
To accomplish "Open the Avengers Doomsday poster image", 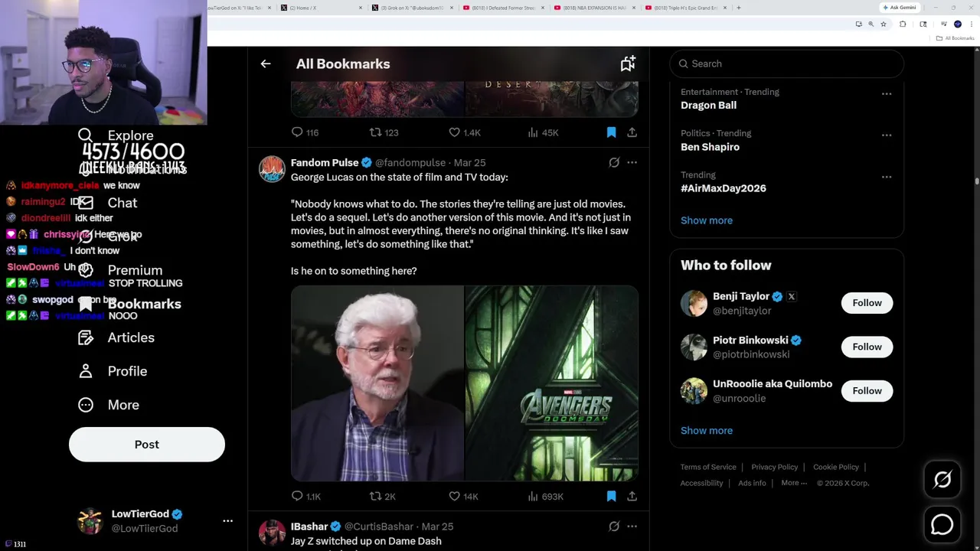I will point(551,383).
